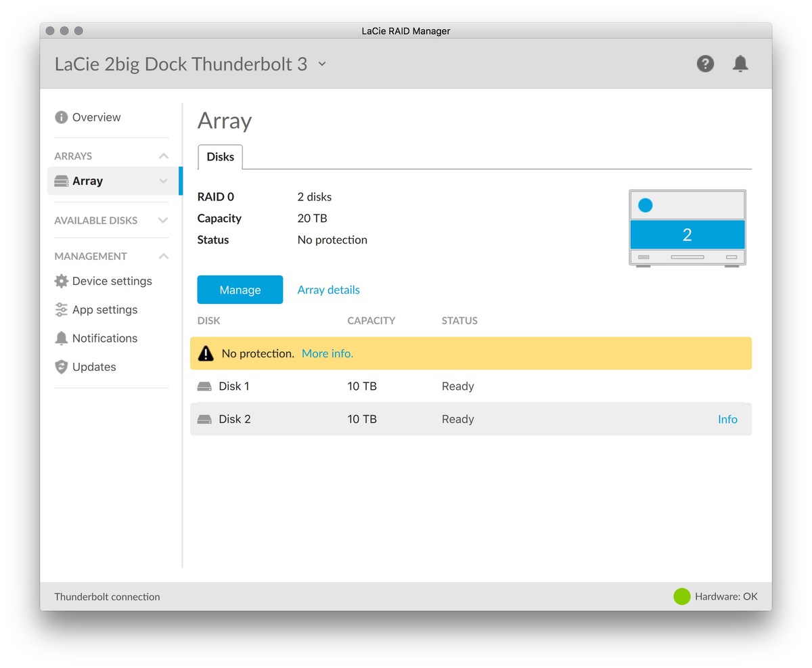Open Device settings
The width and height of the screenshot is (812, 668).
click(112, 281)
